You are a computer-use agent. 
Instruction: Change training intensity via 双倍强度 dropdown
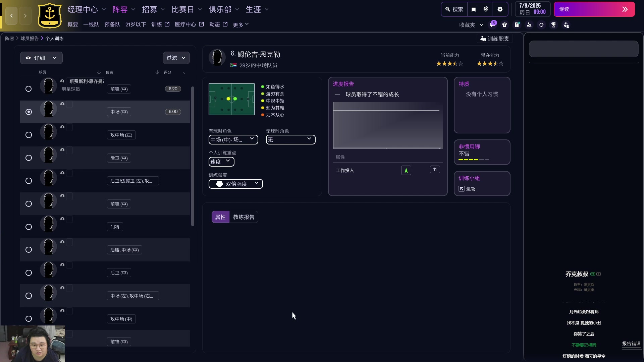235,184
